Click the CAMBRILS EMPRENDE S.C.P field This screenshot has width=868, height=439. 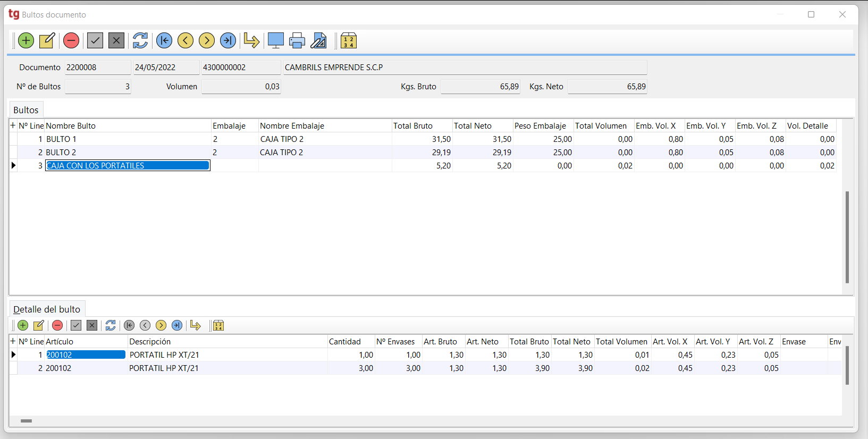[465, 67]
